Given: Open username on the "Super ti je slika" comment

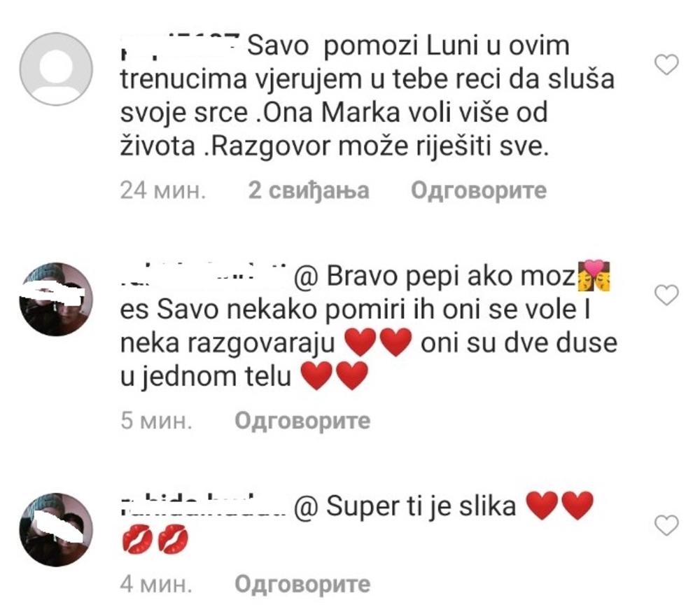Looking at the screenshot, I should click(x=203, y=506).
